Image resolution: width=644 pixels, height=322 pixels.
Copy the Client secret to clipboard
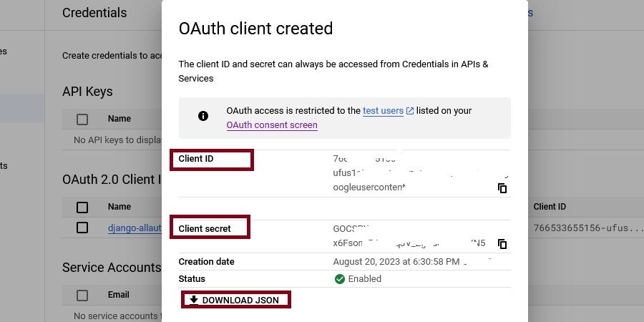click(x=502, y=243)
